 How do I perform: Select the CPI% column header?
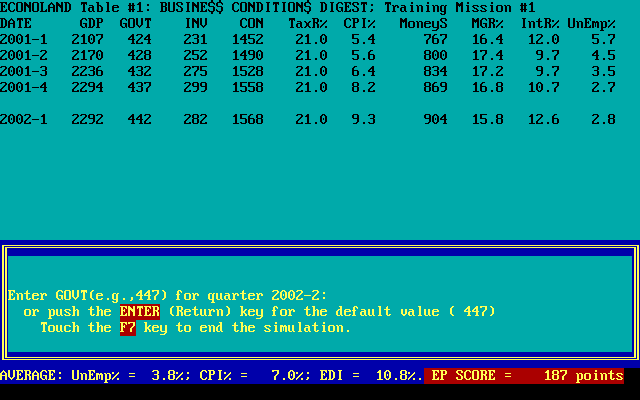359,24
